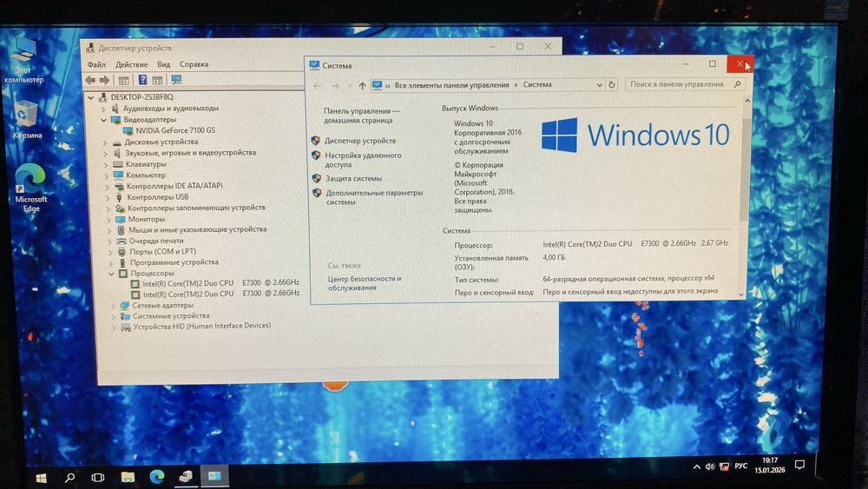
Task: Click the network icon in system tray
Action: [x=724, y=466]
